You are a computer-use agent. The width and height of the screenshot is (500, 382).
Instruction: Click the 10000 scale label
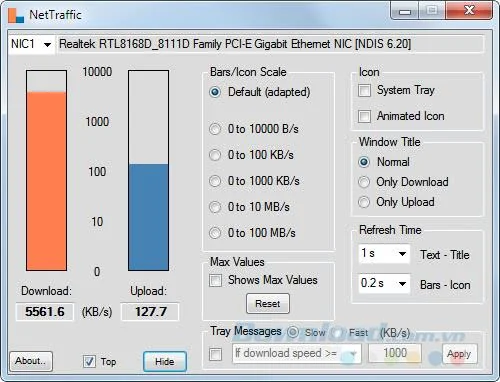[x=97, y=72]
